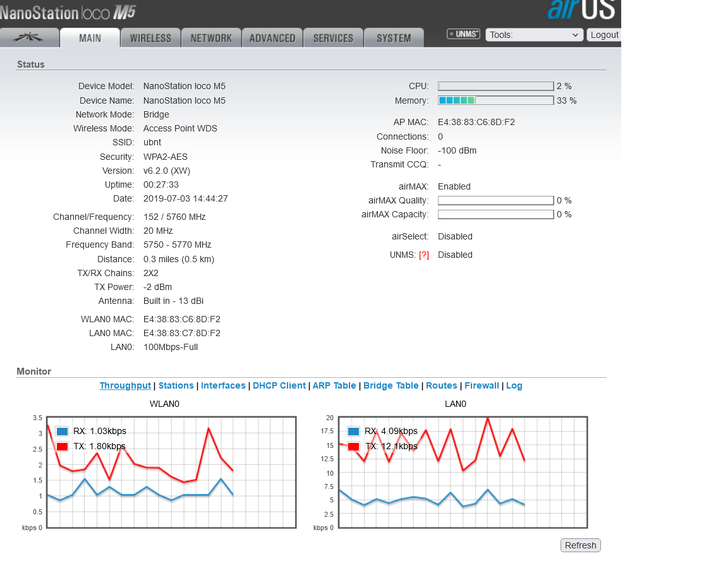
Task: Switch to the Wireless tab
Action: point(150,38)
